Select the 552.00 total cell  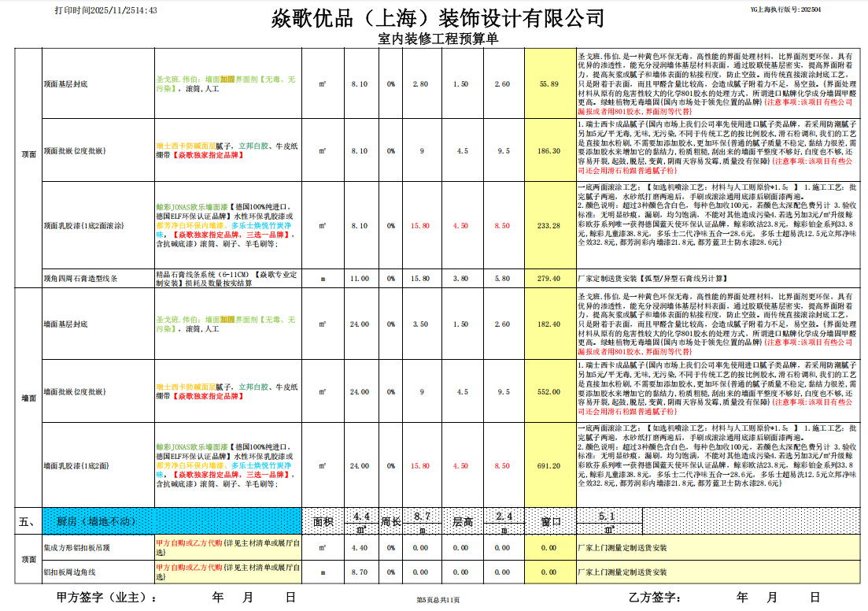point(549,391)
